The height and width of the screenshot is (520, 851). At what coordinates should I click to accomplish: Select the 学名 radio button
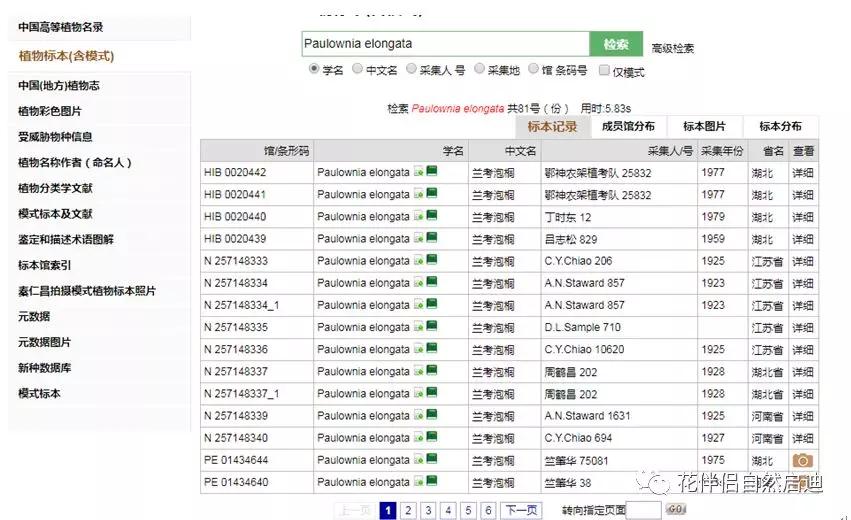pos(314,69)
